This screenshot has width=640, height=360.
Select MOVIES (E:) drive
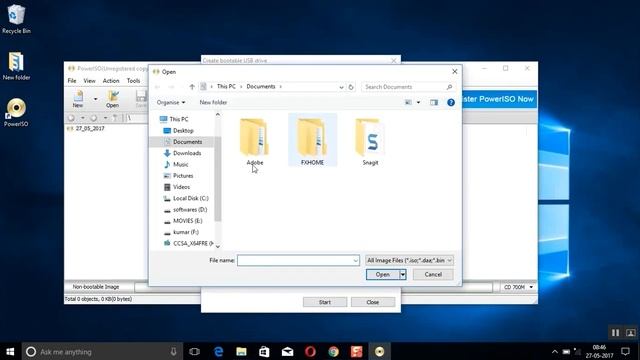187,221
